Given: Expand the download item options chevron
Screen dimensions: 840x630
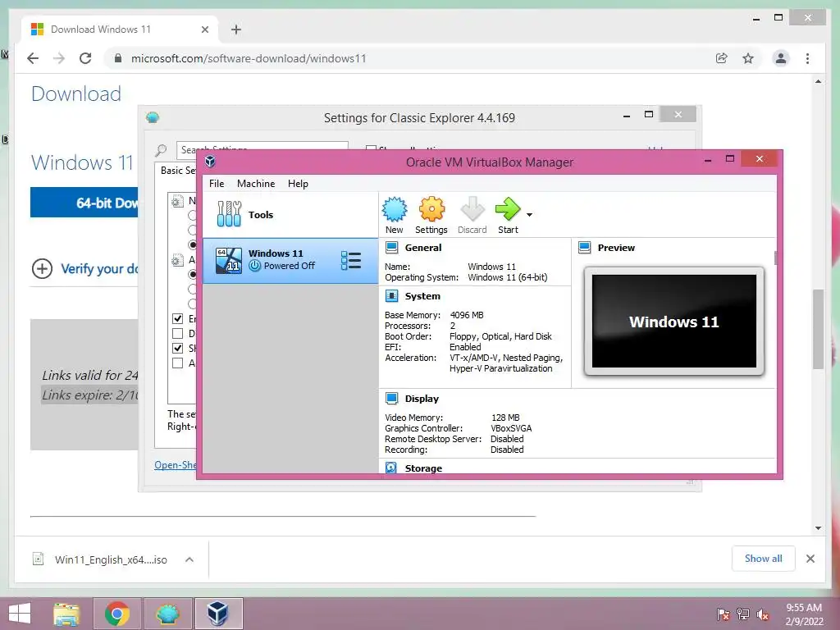Looking at the screenshot, I should coord(189,559).
